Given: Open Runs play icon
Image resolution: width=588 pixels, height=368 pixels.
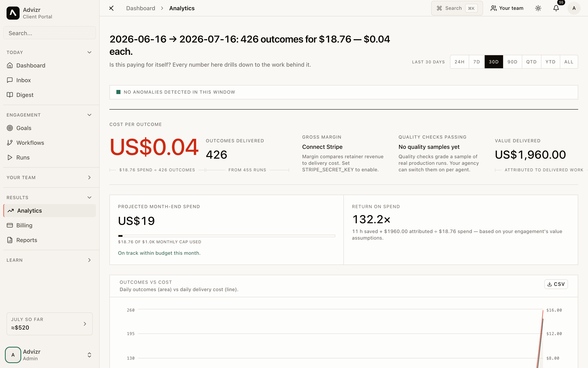Looking at the screenshot, I should (10, 157).
